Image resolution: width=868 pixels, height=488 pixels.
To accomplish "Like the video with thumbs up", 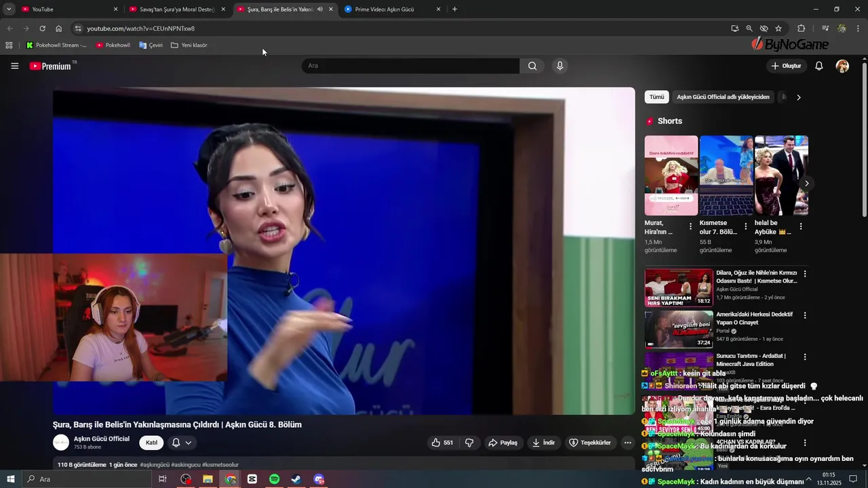I will (442, 443).
